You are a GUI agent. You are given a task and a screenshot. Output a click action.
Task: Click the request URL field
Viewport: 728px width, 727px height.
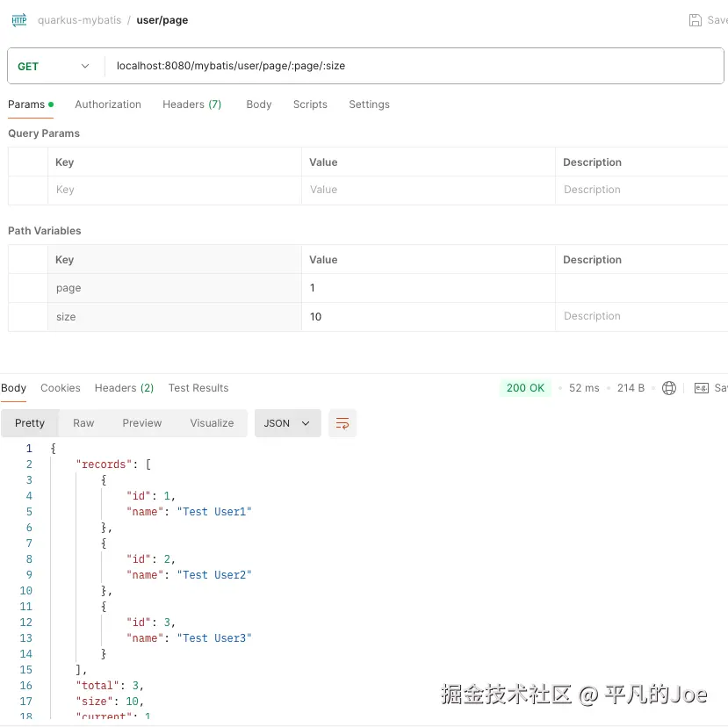point(414,66)
